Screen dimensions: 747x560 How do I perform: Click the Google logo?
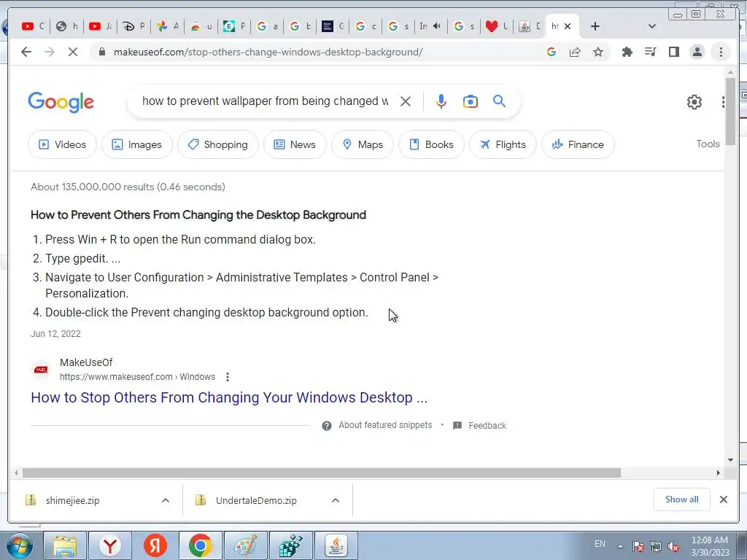pos(61,102)
